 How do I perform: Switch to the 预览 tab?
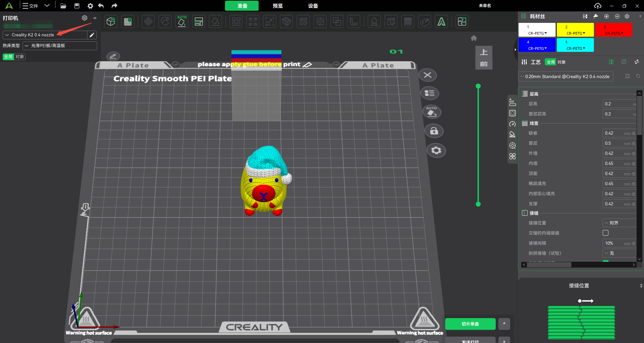(278, 6)
